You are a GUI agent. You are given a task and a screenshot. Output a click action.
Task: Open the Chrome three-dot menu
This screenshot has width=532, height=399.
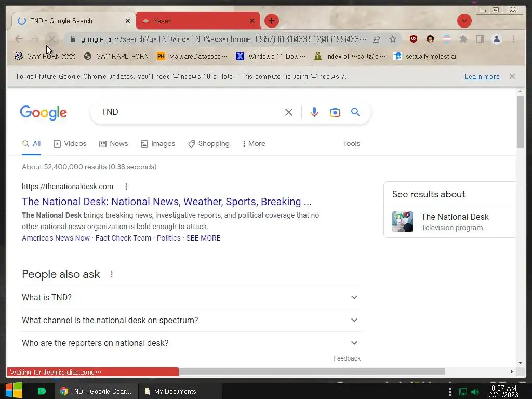point(513,39)
